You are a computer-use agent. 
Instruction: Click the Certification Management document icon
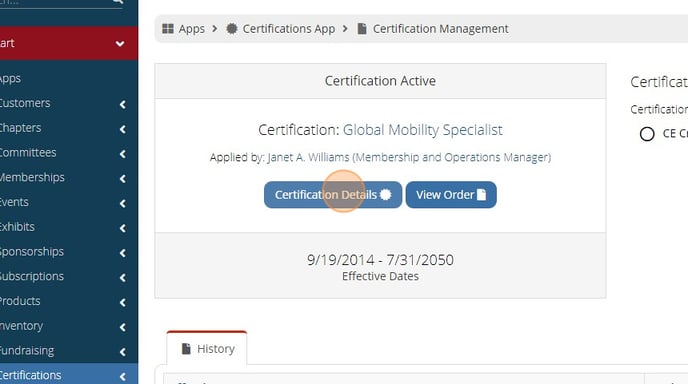[362, 29]
